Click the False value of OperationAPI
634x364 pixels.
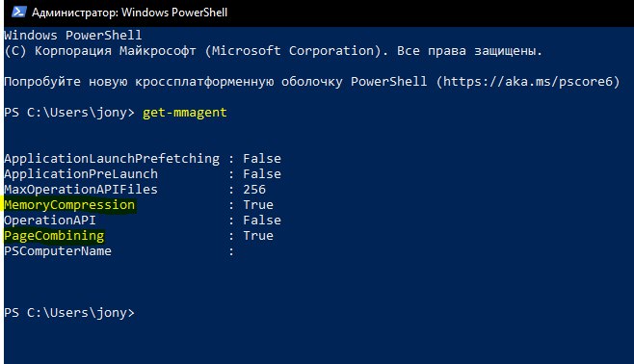(x=262, y=221)
